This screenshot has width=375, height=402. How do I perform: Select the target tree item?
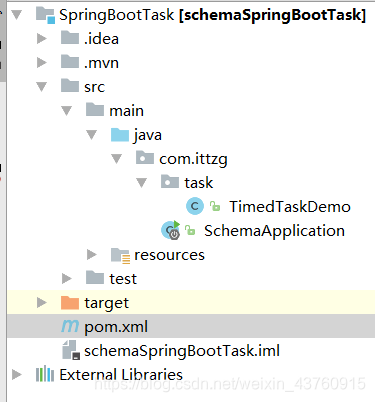coord(107,303)
